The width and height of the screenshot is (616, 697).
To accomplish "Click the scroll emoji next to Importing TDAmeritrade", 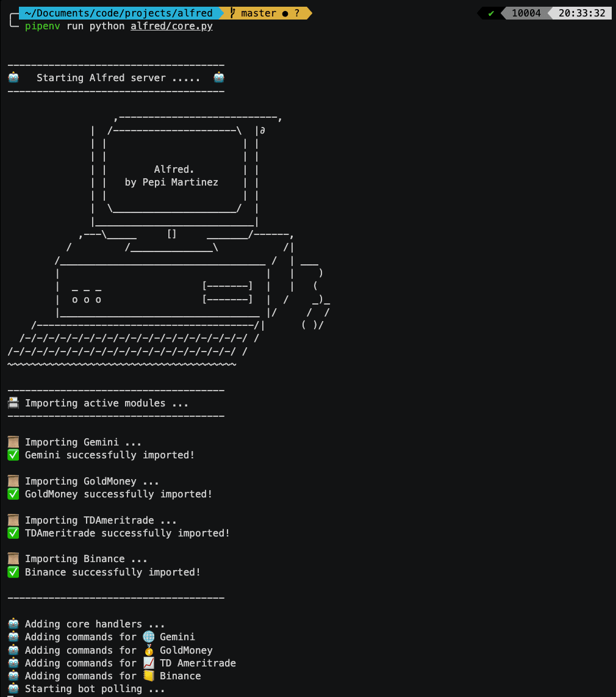I will 13,521.
